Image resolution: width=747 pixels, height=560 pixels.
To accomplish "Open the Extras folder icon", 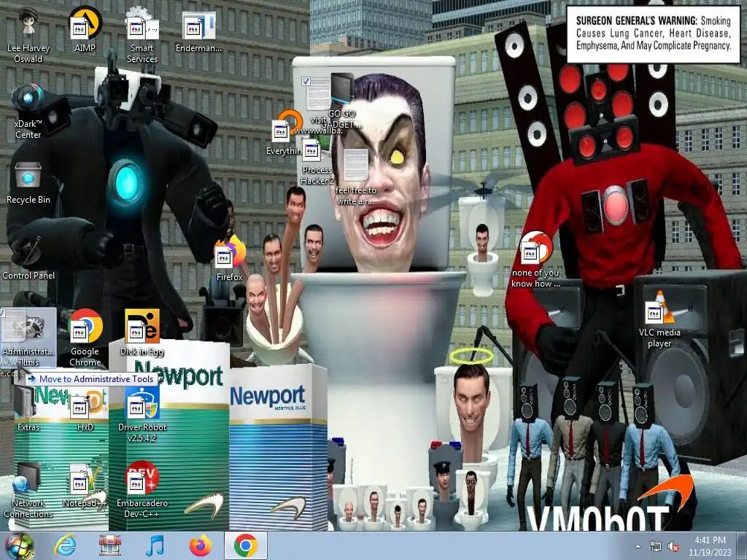I will pyautogui.click(x=28, y=408).
